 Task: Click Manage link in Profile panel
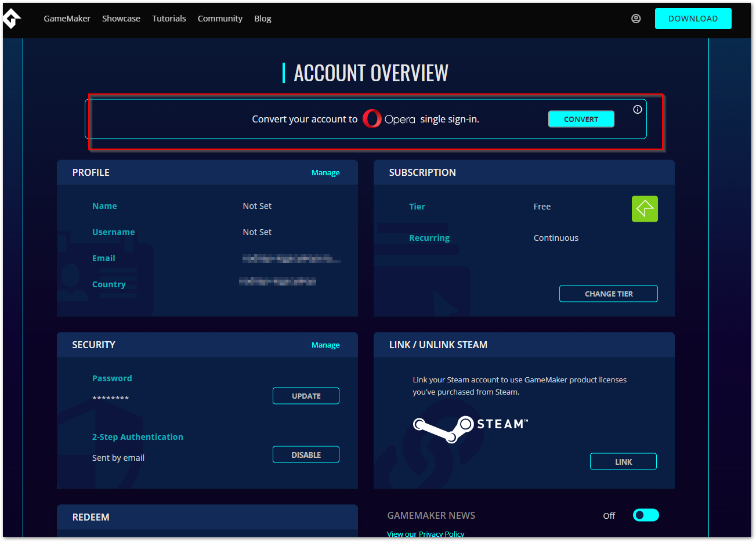point(325,173)
